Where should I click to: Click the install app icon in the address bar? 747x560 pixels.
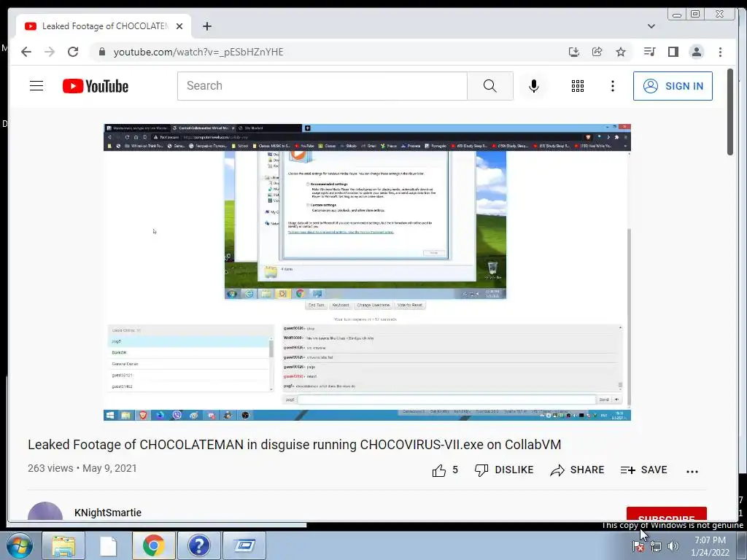coord(574,52)
